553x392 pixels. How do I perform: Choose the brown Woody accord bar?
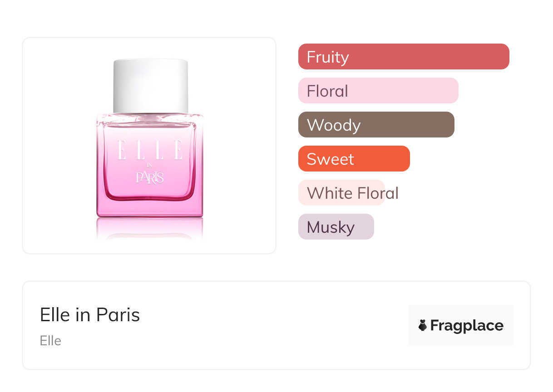click(376, 125)
